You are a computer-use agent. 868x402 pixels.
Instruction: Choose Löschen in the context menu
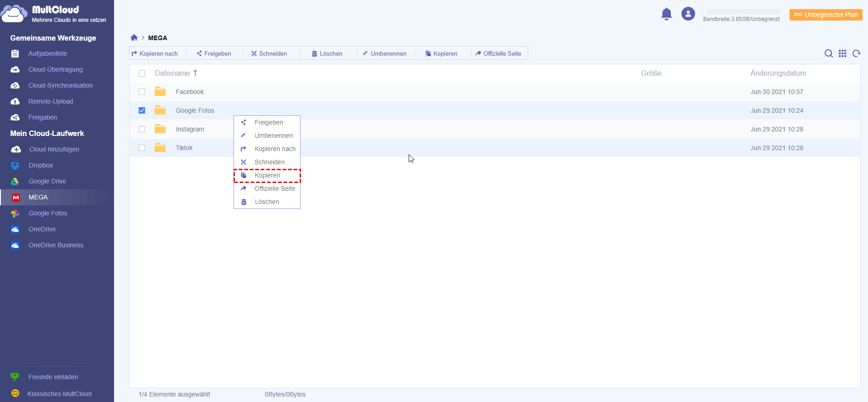click(267, 202)
